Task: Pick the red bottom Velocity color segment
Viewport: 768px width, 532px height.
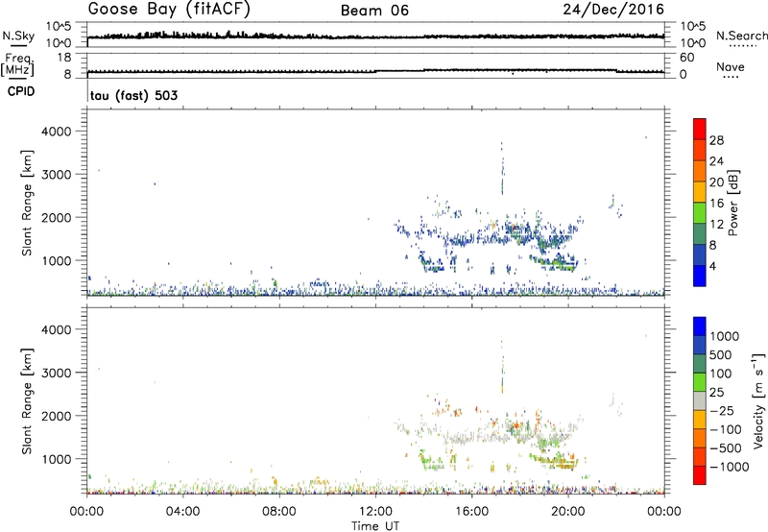Action: pyautogui.click(x=700, y=474)
